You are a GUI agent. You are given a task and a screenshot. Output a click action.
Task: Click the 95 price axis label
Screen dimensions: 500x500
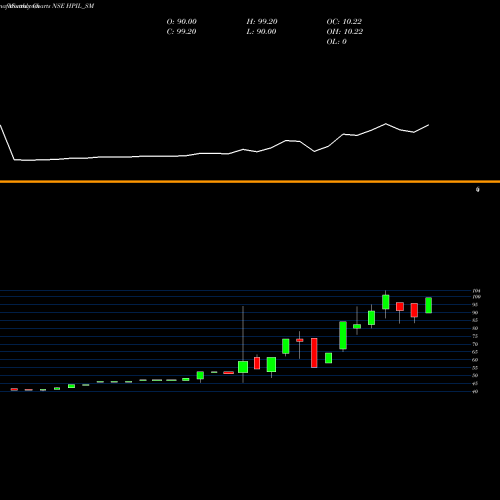pos(475,305)
